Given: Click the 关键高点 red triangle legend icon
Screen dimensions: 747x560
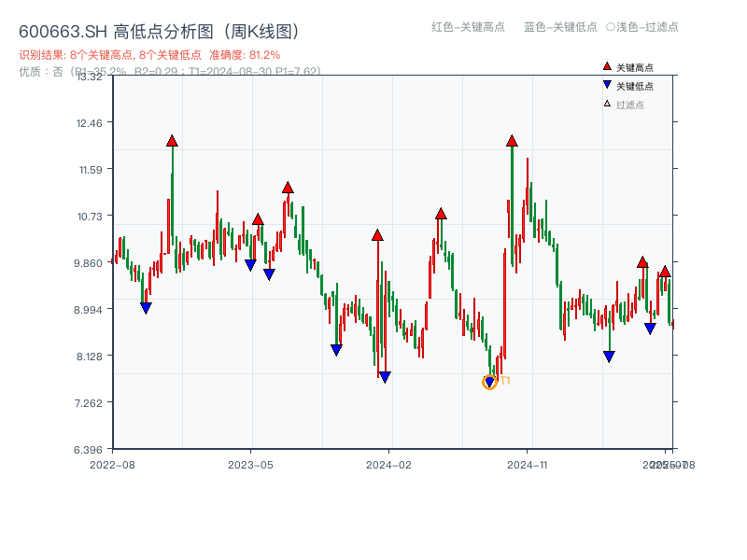Looking at the screenshot, I should pos(606,66).
